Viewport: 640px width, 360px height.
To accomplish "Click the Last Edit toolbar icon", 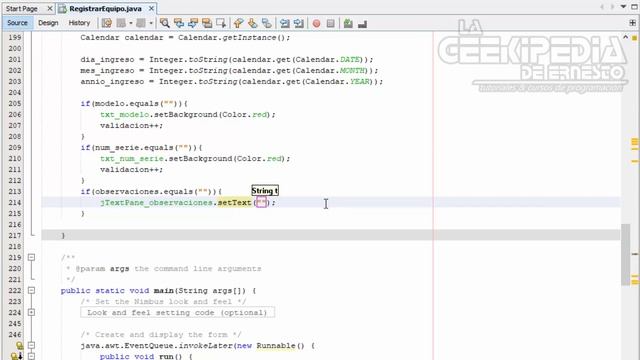I will tap(107, 23).
